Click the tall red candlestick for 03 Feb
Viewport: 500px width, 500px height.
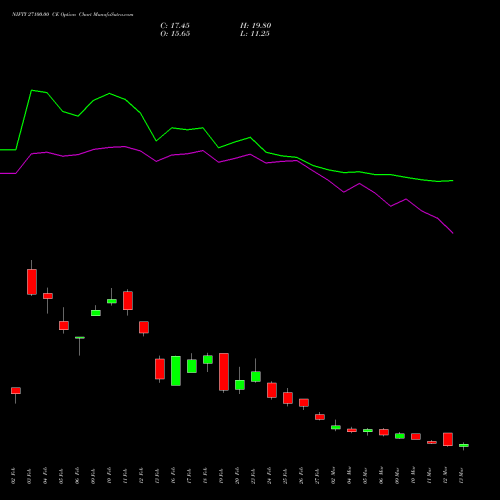32,282
